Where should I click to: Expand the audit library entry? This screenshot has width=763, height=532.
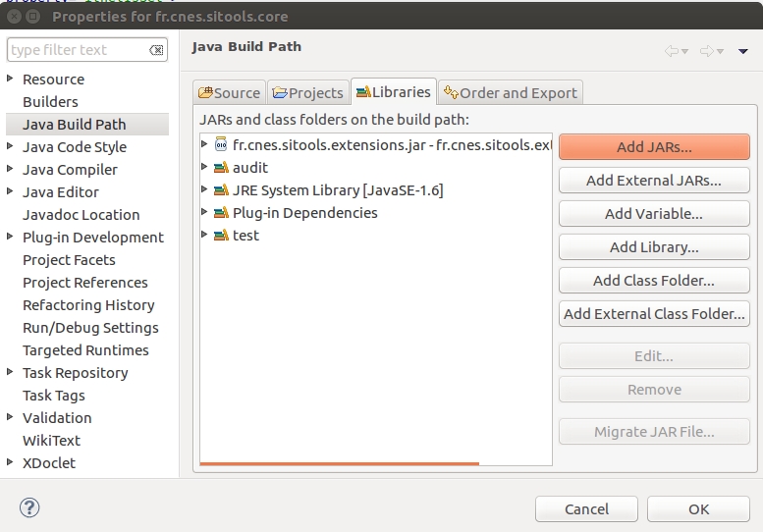[204, 168]
